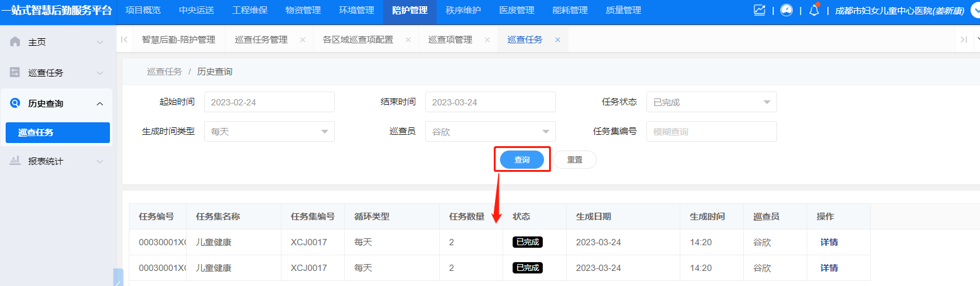980x286 pixels.
Task: Open the notification bell
Action: (x=814, y=10)
